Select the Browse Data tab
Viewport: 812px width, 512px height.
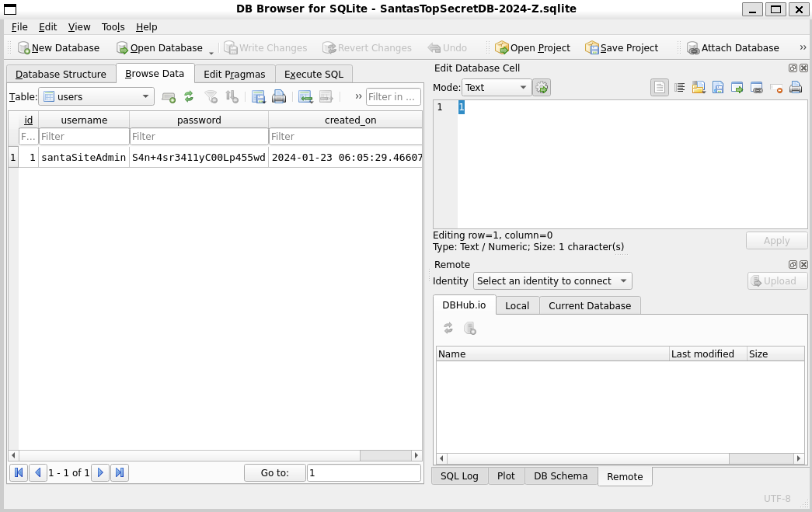[x=155, y=74]
